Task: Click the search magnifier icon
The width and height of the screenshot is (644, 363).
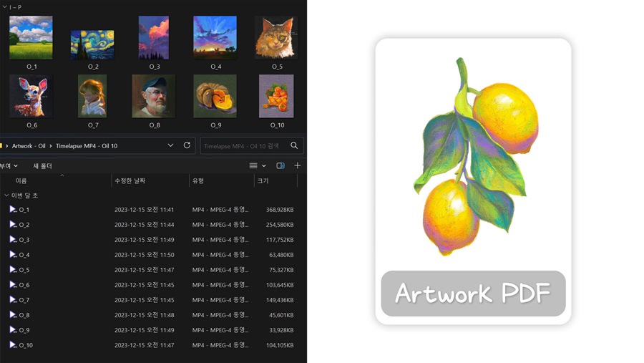Action: [294, 145]
